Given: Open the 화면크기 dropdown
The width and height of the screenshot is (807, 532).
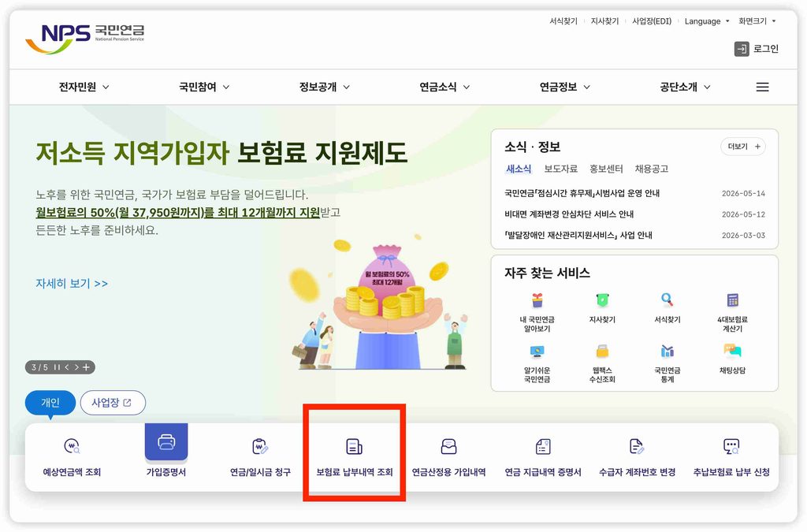Looking at the screenshot, I should click(x=757, y=21).
